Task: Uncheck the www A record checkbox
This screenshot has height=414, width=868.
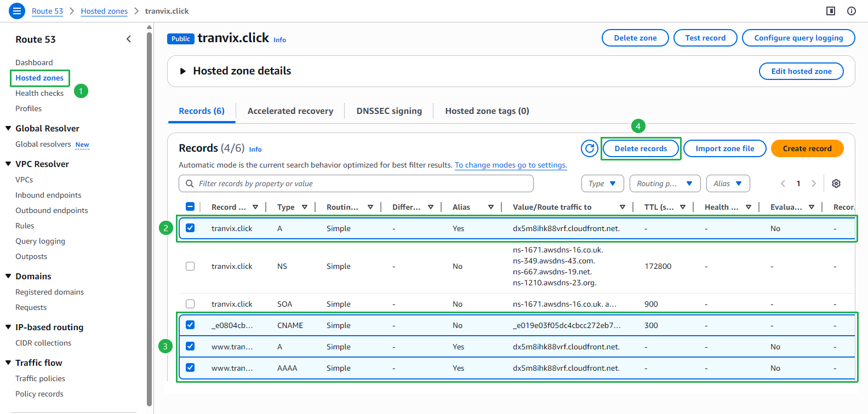Action: coord(190,346)
